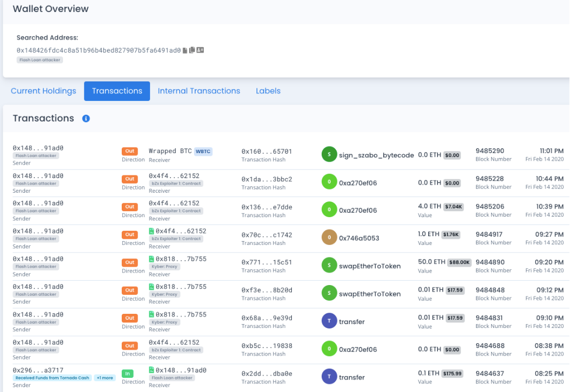Click the green S icon for sign_szabo_bytecode
This screenshot has height=392, width=570.
(329, 155)
